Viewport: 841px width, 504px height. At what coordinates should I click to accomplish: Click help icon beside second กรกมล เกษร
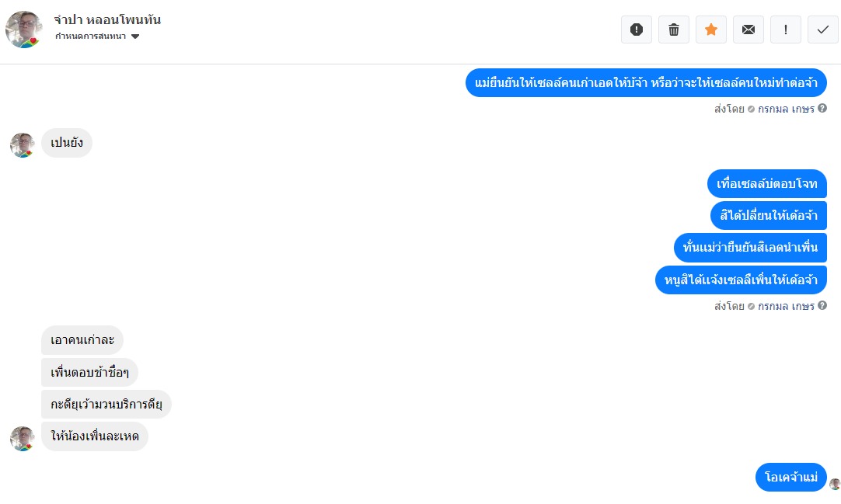(822, 305)
